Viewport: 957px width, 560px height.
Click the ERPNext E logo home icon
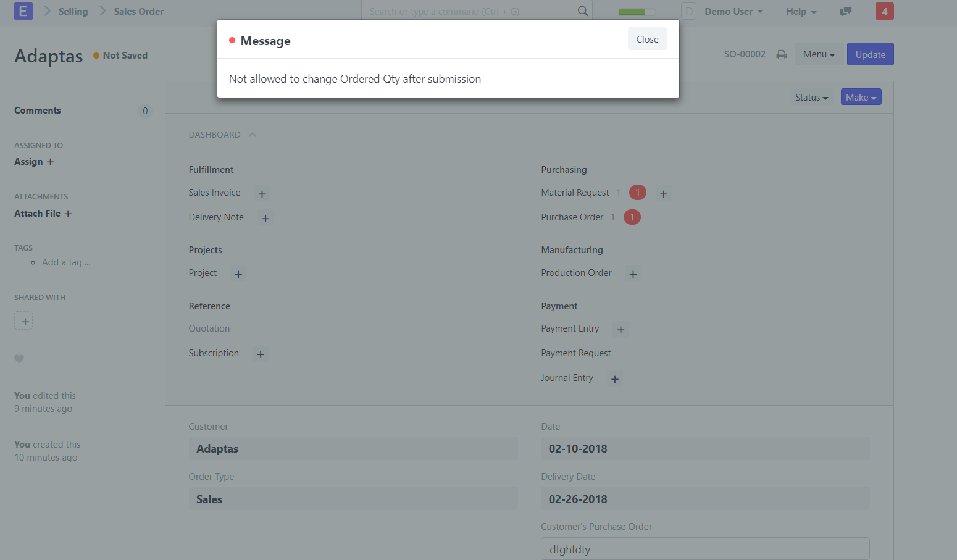tap(23, 11)
